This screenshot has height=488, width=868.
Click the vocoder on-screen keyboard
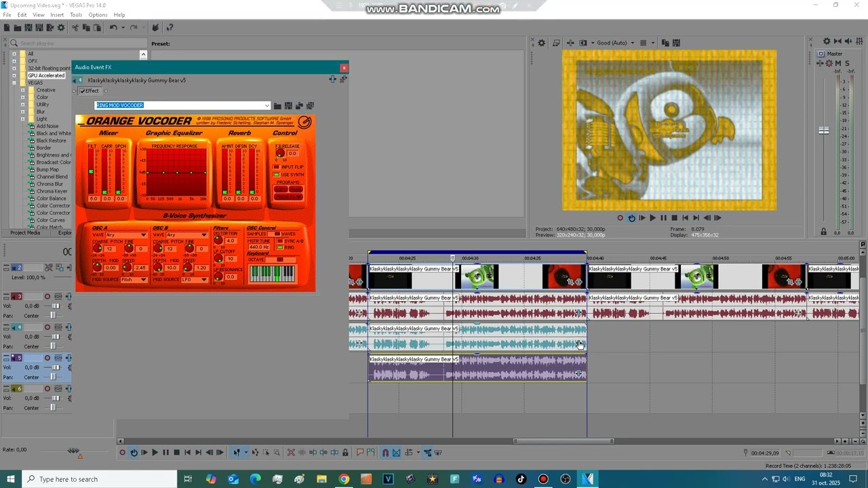[273, 273]
